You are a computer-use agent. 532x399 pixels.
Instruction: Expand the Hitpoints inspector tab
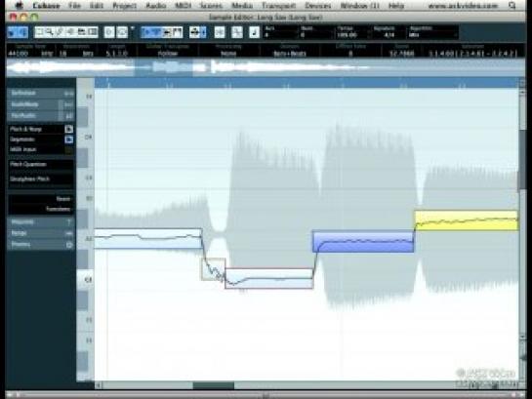click(41, 222)
